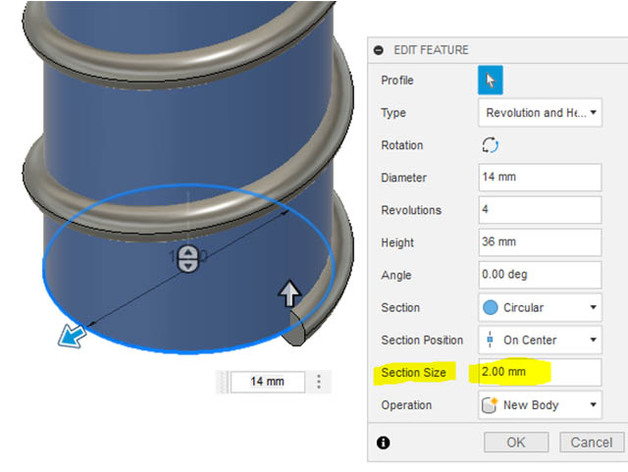The width and height of the screenshot is (628, 472).
Task: Open the Operation dropdown set to New Body
Action: [x=540, y=405]
